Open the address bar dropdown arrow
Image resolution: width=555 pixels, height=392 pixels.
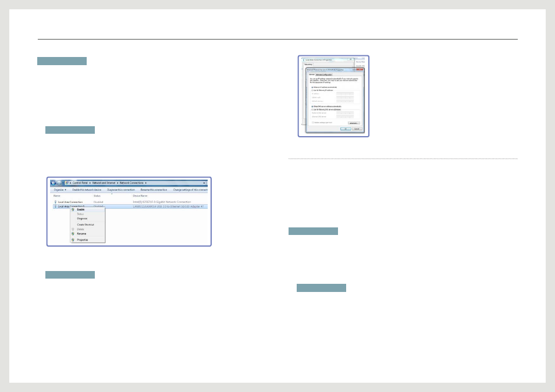click(x=204, y=183)
